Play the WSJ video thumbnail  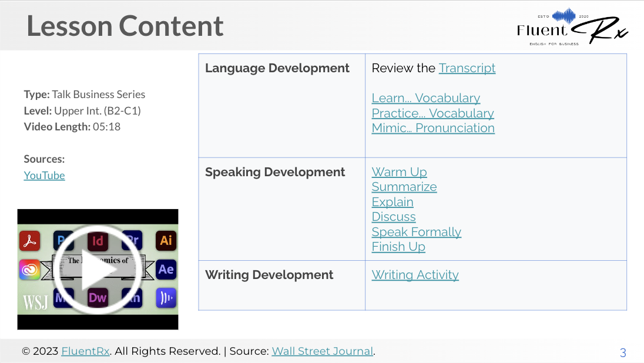(98, 269)
